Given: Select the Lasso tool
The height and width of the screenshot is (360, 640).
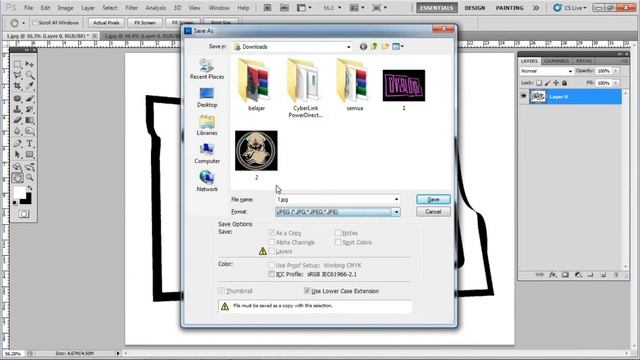Looking at the screenshot, I should (x=18, y=75).
